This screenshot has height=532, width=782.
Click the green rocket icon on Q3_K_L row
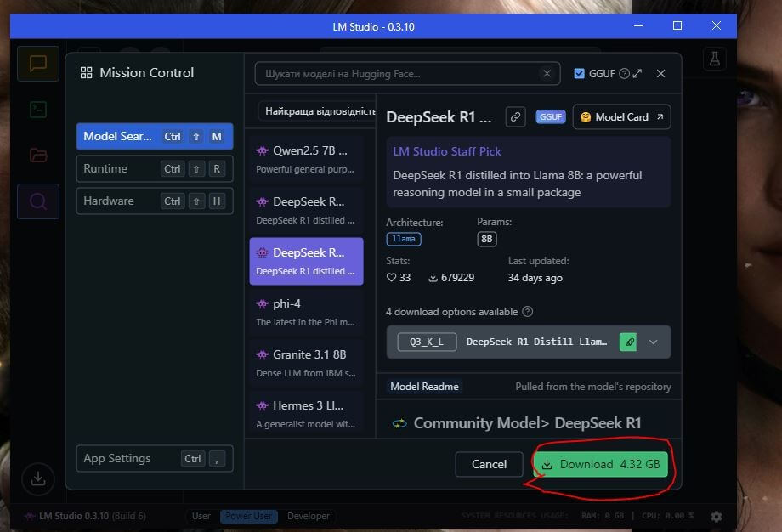628,342
